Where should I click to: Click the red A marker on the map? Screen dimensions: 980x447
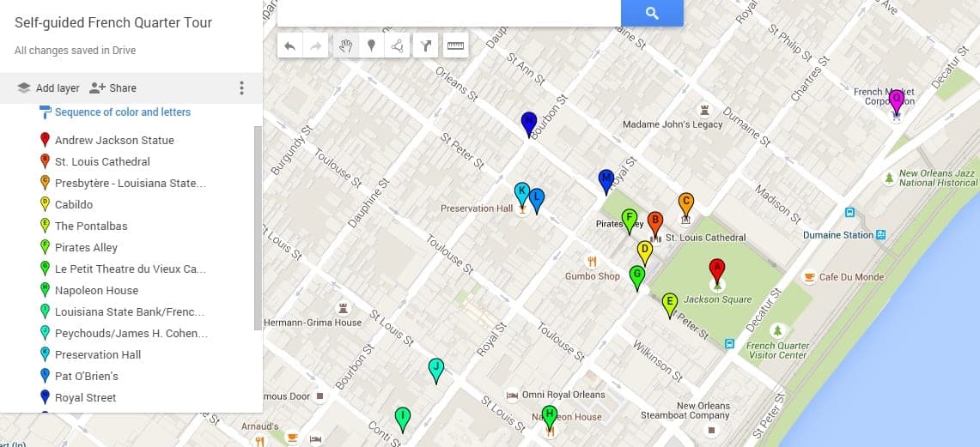(x=717, y=273)
